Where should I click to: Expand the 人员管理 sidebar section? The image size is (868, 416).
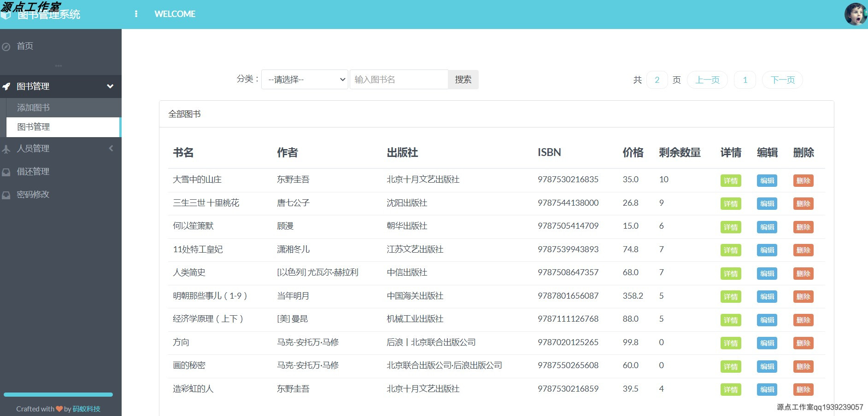click(111, 149)
